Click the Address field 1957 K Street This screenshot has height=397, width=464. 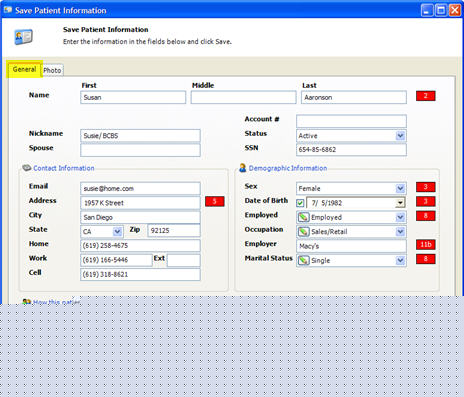point(140,203)
